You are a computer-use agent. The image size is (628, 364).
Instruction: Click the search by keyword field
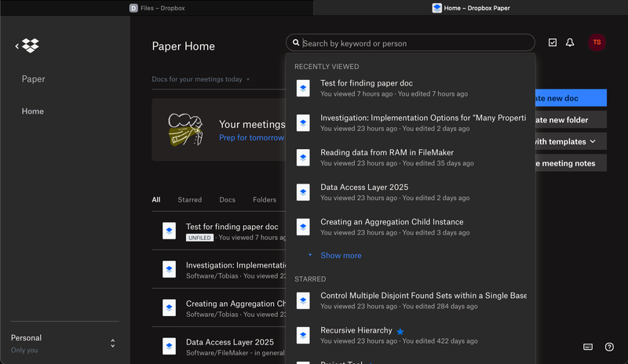411,44
